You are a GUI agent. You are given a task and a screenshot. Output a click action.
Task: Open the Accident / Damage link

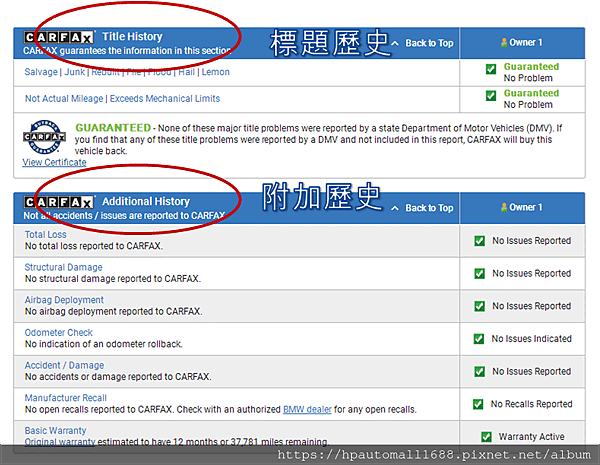pos(64,365)
